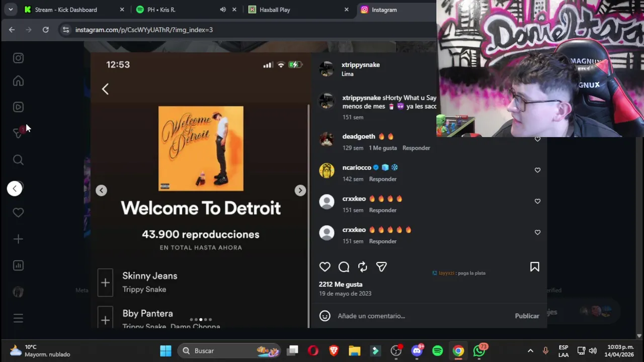Mute the audio on the Spotify tab
The image size is (644, 362).
(x=223, y=10)
